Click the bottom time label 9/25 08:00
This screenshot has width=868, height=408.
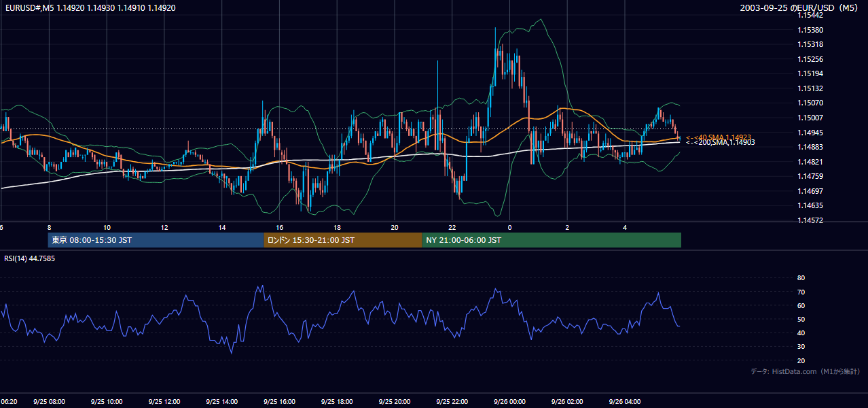[49, 402]
